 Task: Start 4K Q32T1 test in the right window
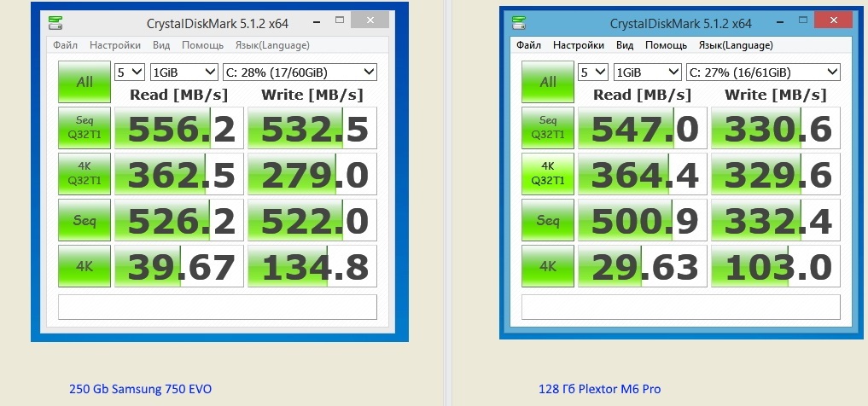(x=547, y=174)
